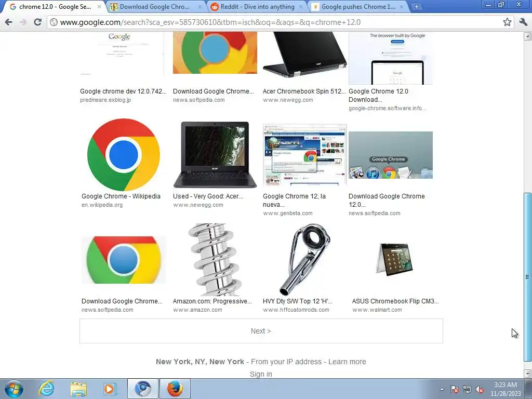Click the 'Learn more' location link
This screenshot has height=399, width=532.
click(347, 362)
